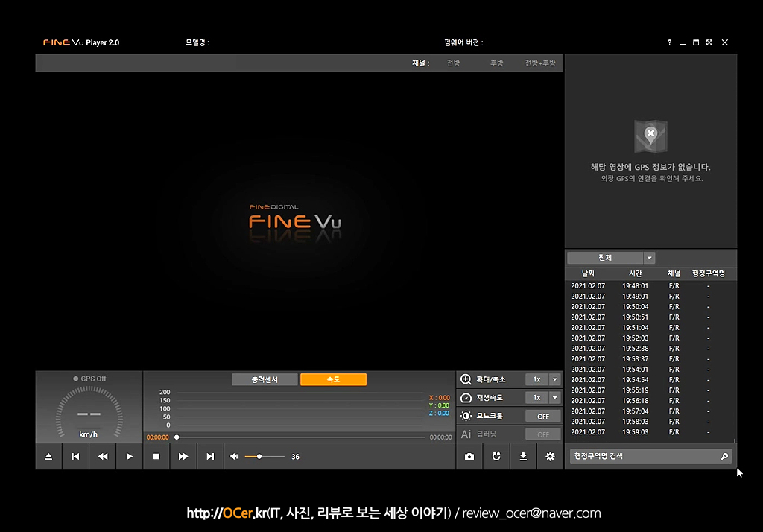
Task: Click the speedometer km/h gauge
Action: tap(89, 413)
